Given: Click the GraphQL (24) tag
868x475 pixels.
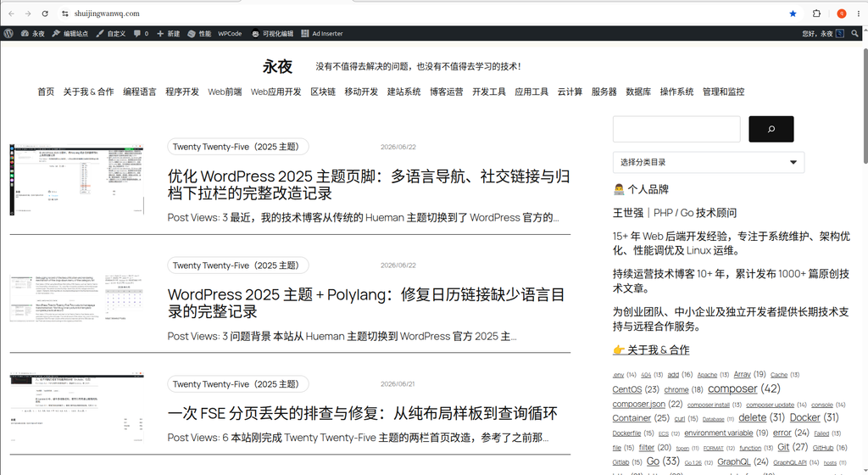Looking at the screenshot, I should 743,461.
